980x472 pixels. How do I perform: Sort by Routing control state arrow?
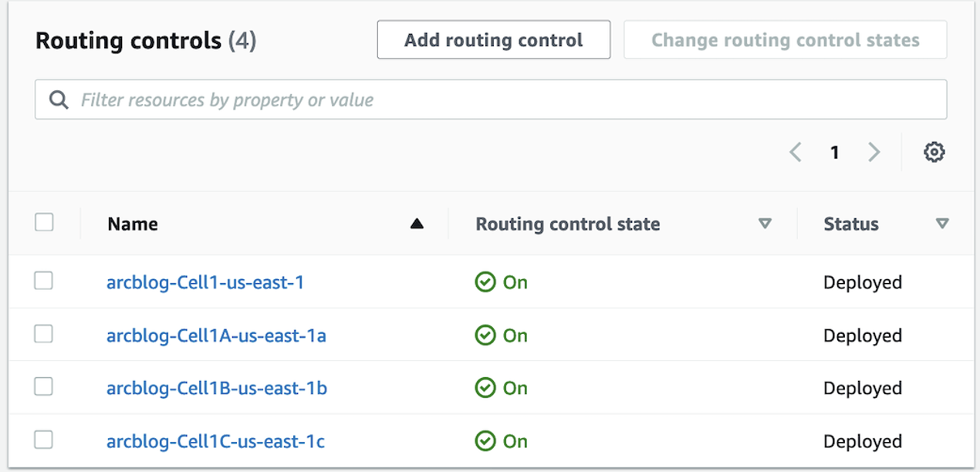tap(765, 224)
